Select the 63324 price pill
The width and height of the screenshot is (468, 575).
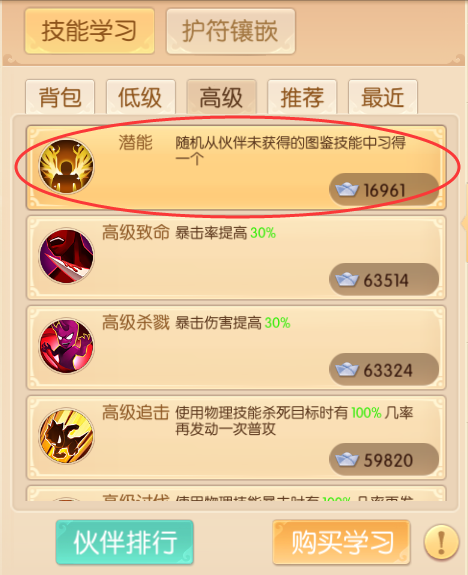click(384, 370)
